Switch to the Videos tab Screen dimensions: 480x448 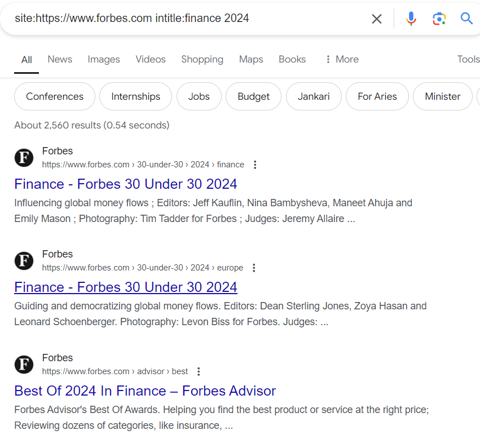(151, 59)
